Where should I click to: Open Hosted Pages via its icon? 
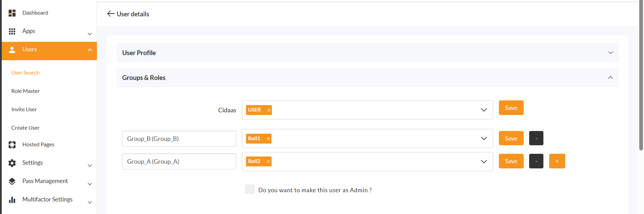12,144
